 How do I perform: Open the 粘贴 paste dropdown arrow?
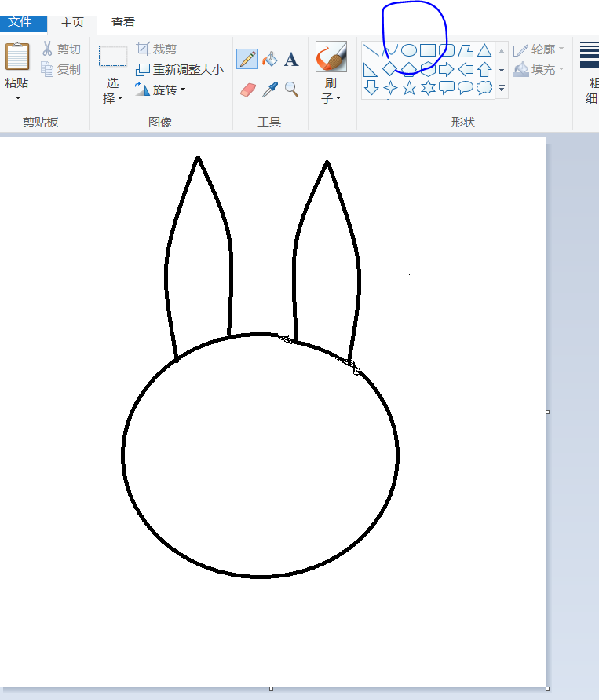[17, 98]
